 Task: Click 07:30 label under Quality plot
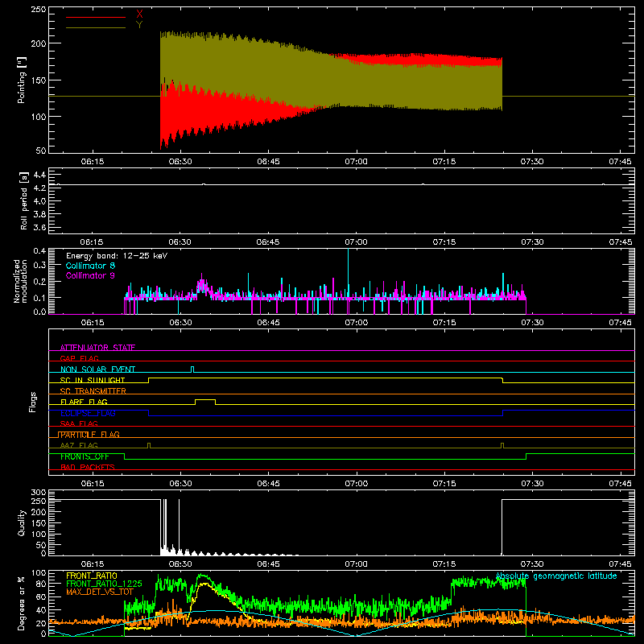point(532,564)
